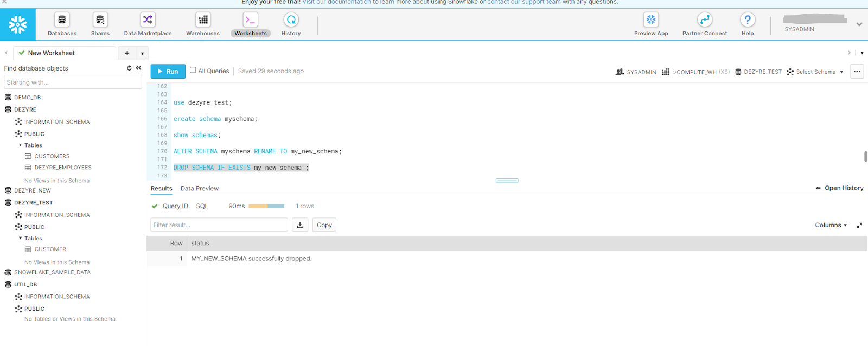Select PUBLIC schema under DEZYRE_TEST
Image resolution: width=868 pixels, height=346 pixels.
[34, 227]
